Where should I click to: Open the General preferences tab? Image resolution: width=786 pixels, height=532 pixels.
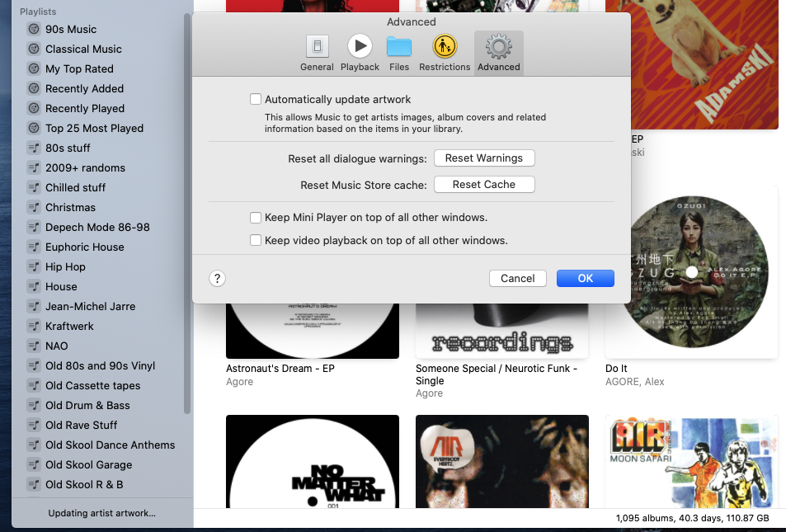point(317,53)
